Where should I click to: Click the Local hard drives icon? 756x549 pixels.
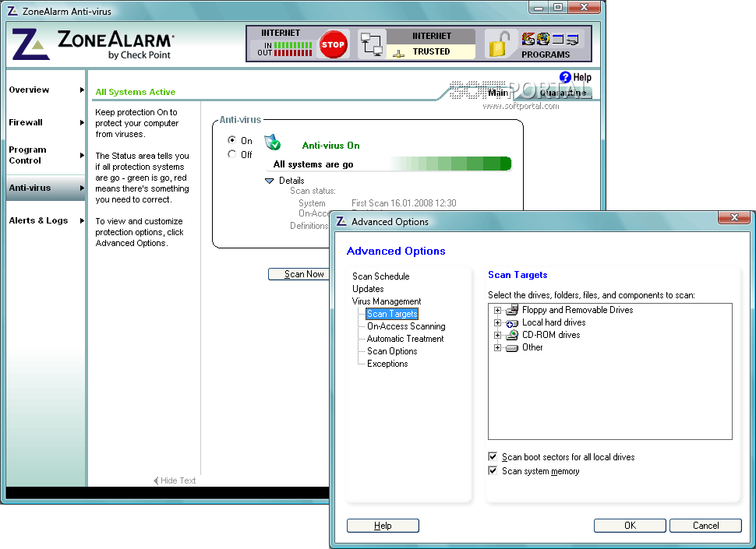point(512,322)
